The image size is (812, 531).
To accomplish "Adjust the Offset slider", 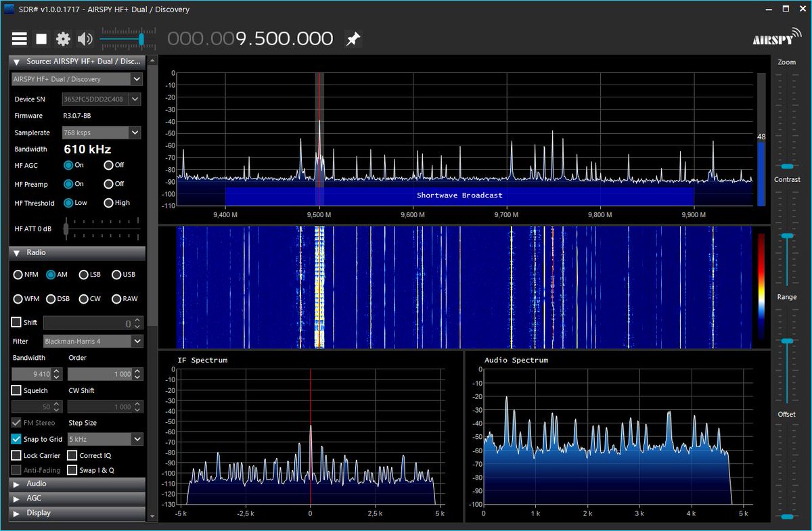I will [787, 517].
